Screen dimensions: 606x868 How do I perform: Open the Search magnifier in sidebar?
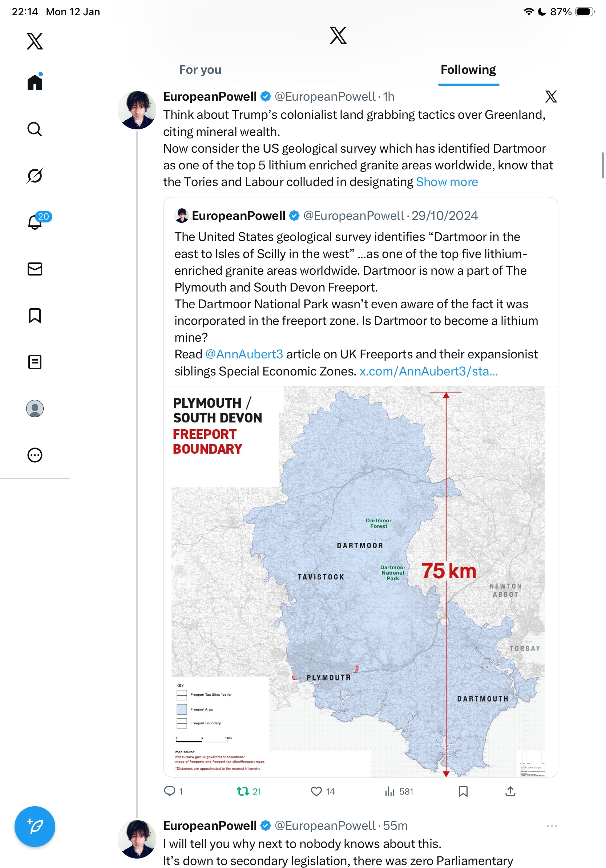pos(35,129)
